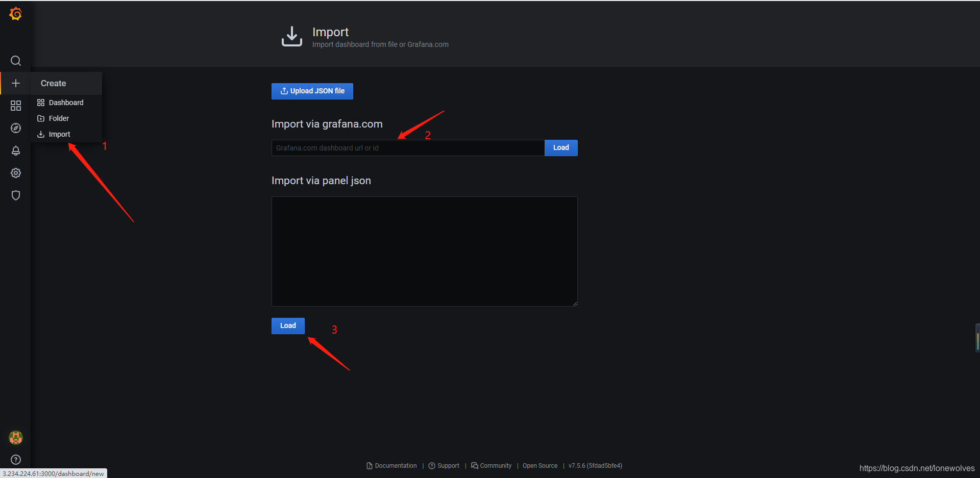Open the Documentation footer link

391,466
